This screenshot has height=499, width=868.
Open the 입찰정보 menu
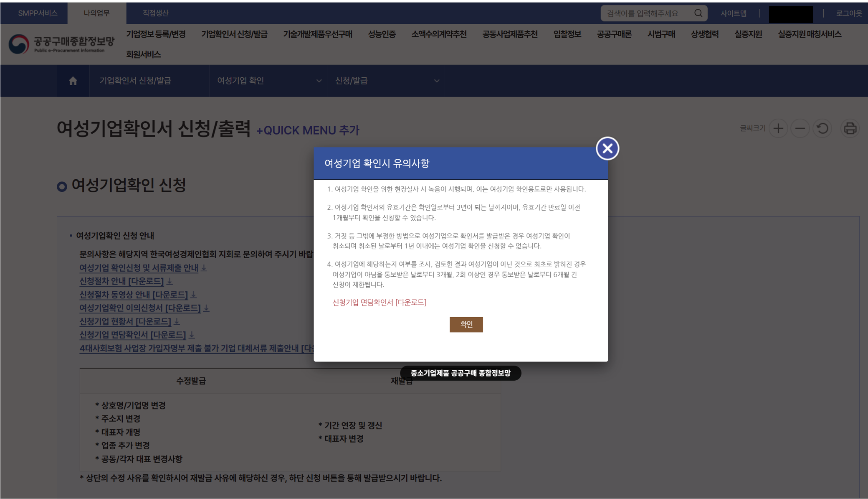pos(567,34)
